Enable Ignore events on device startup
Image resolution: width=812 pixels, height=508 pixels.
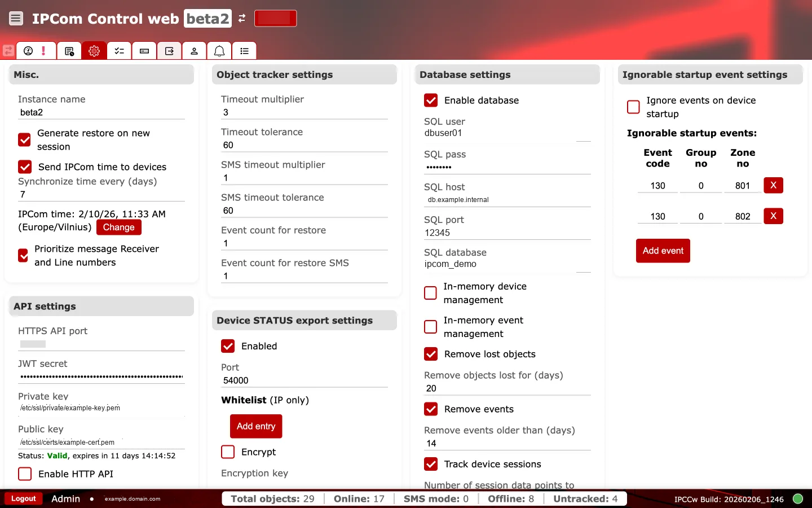click(633, 107)
